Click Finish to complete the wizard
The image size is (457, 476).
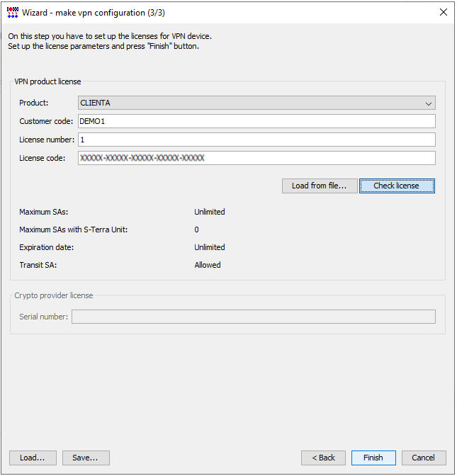(373, 458)
